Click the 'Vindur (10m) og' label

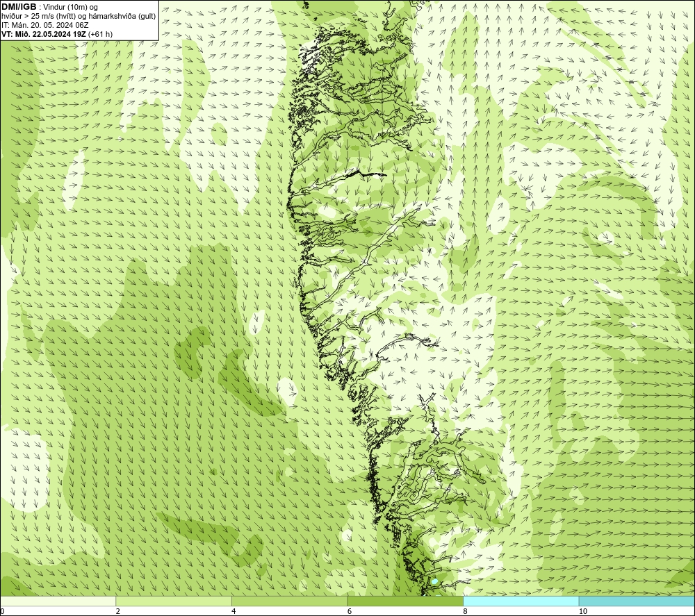coord(70,8)
